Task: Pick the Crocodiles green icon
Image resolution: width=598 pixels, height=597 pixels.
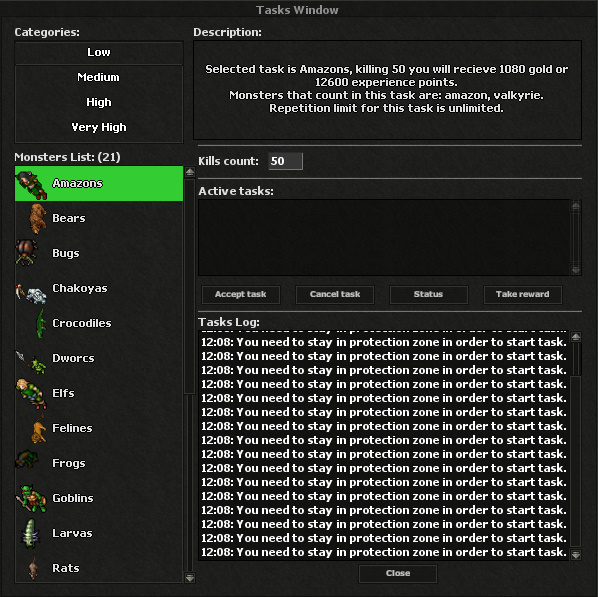Action: (x=40, y=323)
